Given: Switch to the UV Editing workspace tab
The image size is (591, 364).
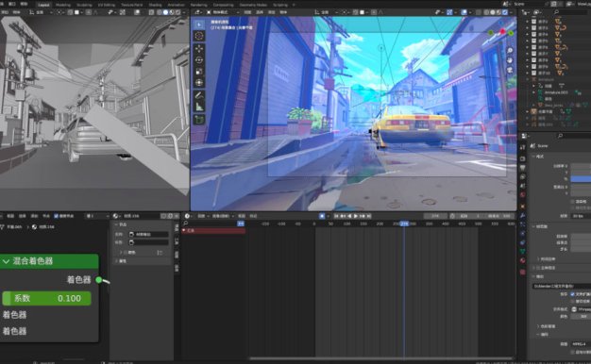Looking at the screenshot, I should pos(107,5).
